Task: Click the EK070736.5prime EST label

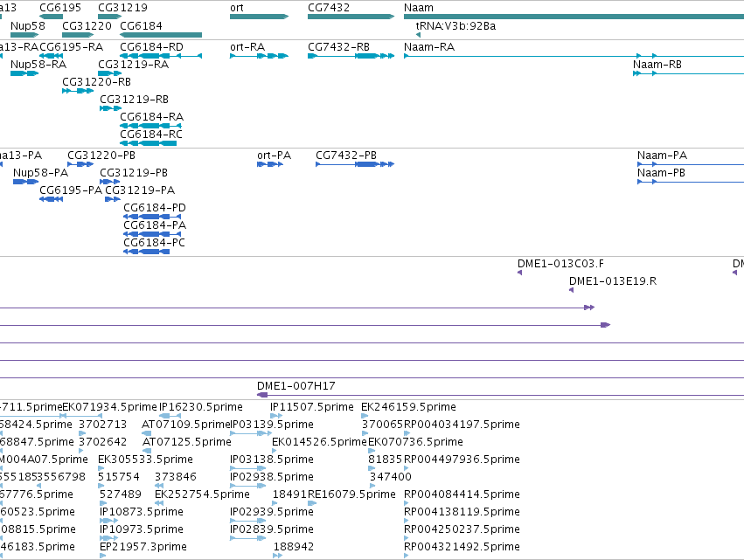Action: click(x=415, y=442)
